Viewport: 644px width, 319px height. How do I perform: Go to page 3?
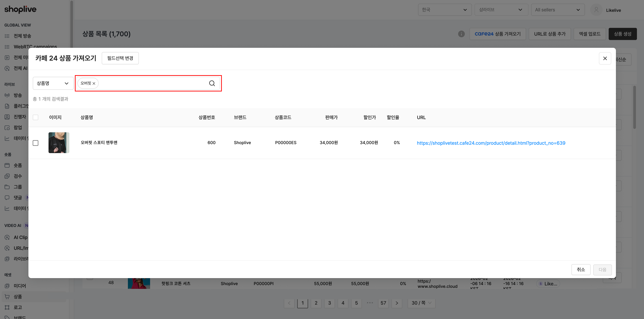(329, 303)
